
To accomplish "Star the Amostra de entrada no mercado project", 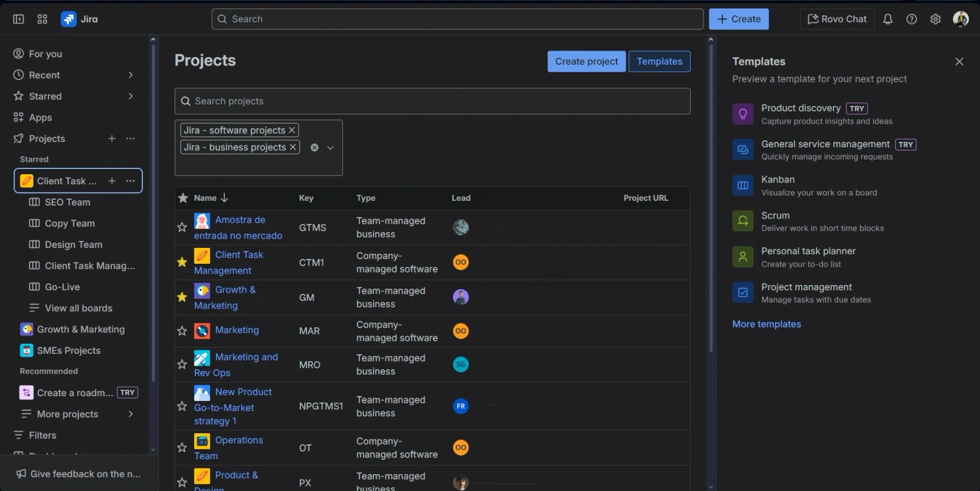I will (182, 227).
